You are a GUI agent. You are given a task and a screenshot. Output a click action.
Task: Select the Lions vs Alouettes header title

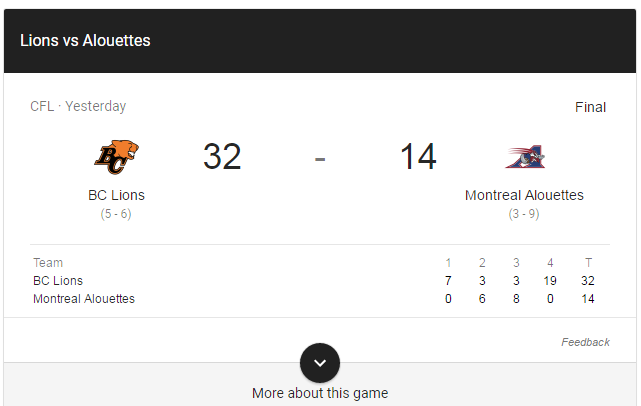(x=85, y=40)
